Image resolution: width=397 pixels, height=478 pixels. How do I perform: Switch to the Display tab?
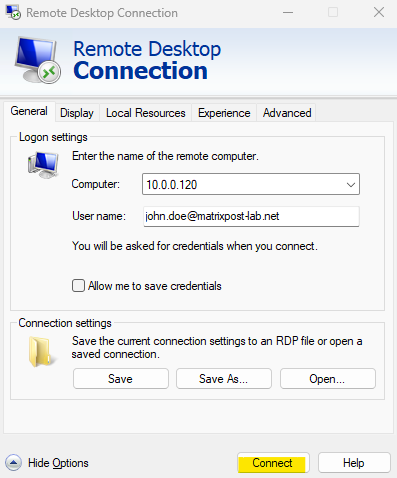click(77, 113)
